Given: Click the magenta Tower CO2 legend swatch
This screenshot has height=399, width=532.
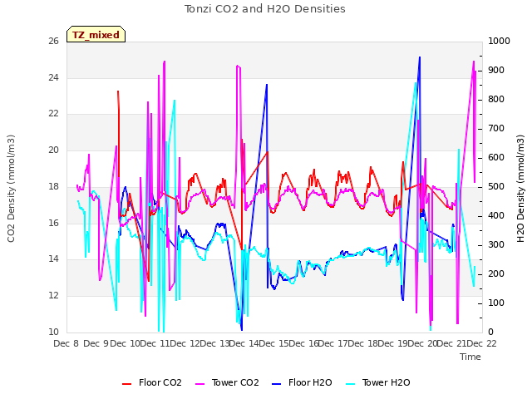Looking at the screenshot, I should point(200,384).
